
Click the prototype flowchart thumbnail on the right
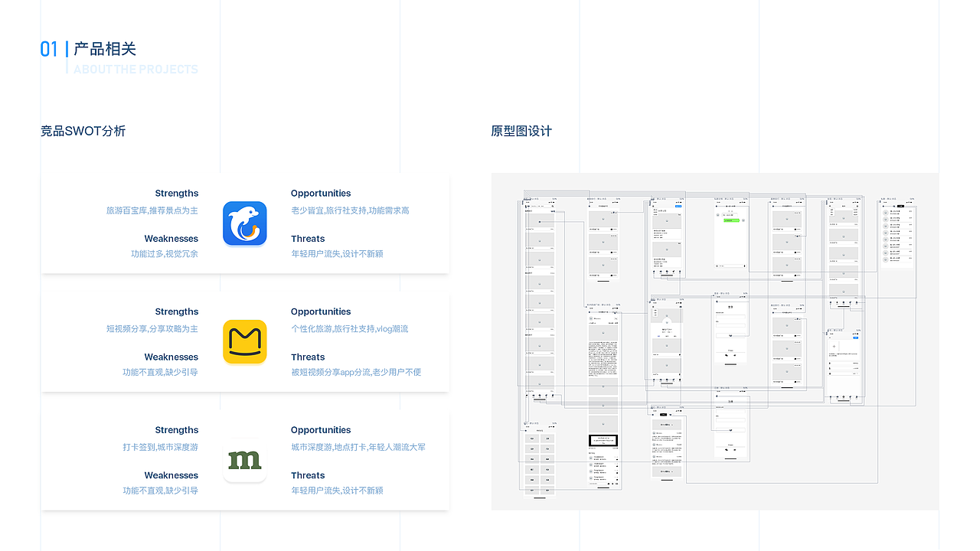[715, 341]
